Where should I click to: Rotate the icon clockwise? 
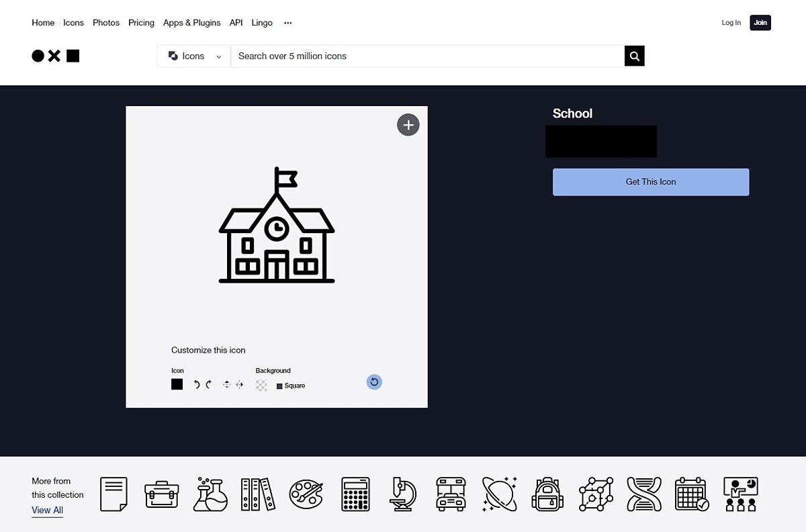pyautogui.click(x=209, y=385)
